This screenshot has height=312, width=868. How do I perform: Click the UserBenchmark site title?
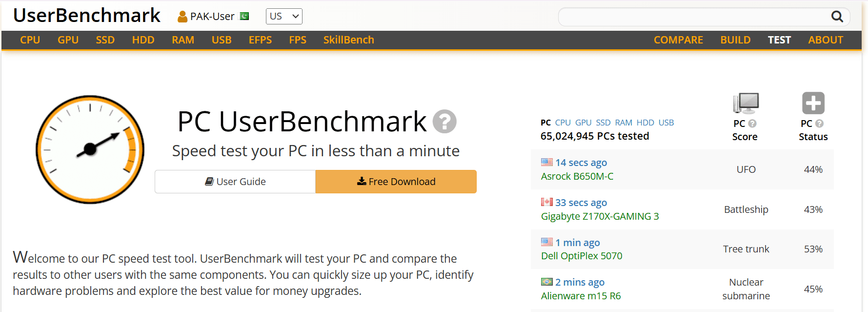tap(87, 16)
